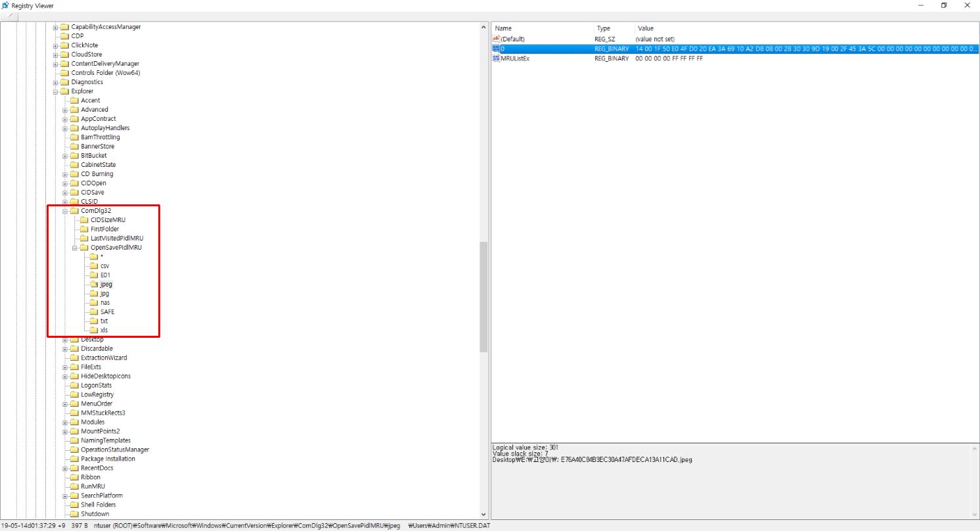The width and height of the screenshot is (980, 531).
Task: Click the Type column header
Action: (614, 29)
